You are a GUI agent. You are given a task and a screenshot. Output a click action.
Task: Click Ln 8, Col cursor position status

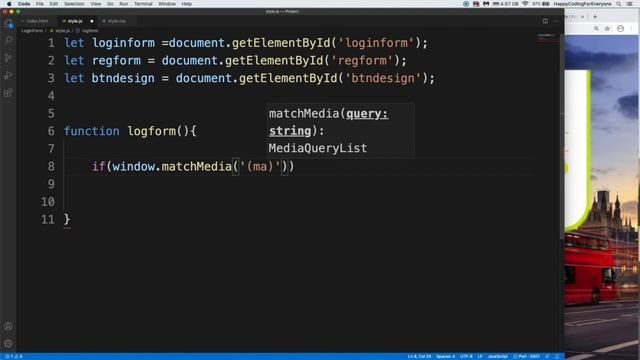pyautogui.click(x=419, y=356)
